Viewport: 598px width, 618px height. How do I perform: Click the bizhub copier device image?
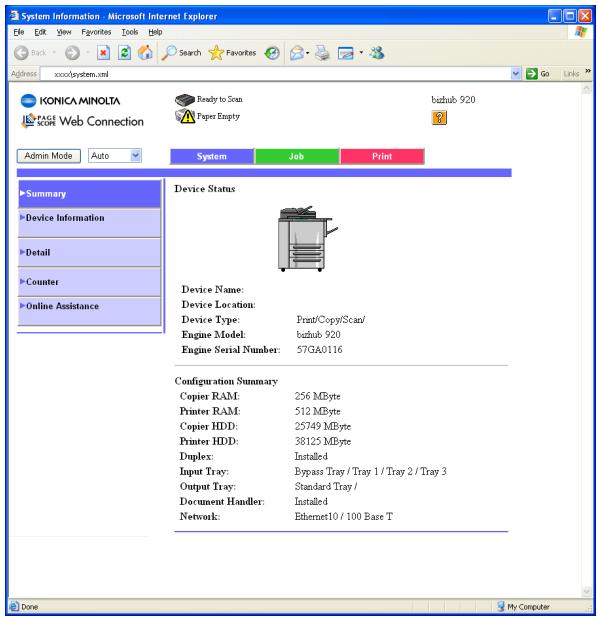tap(307, 239)
